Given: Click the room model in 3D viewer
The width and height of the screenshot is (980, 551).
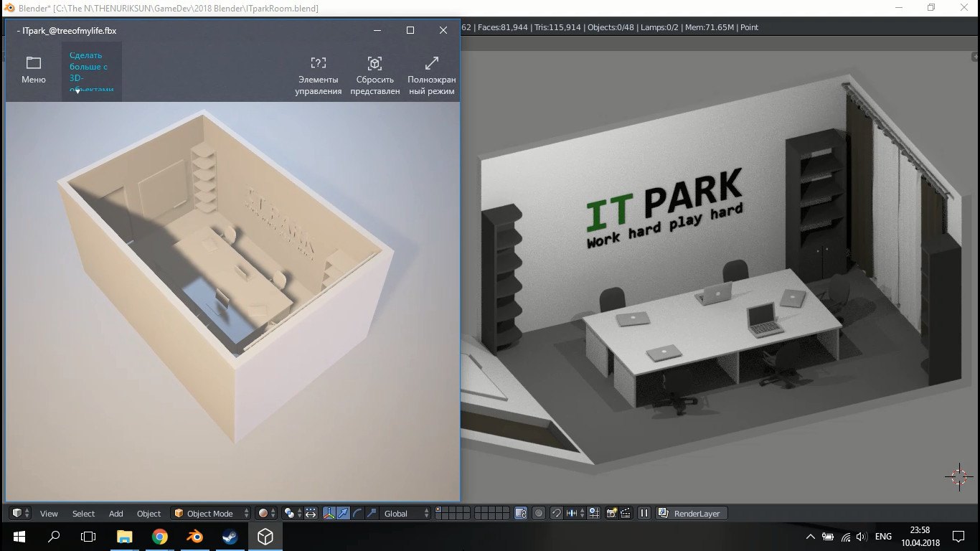Looking at the screenshot, I should click(x=225, y=276).
